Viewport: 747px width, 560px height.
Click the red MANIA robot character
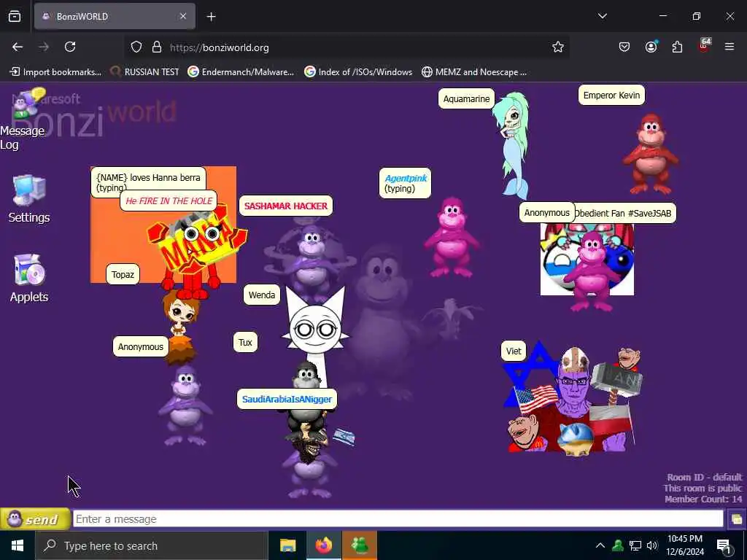coord(196,252)
